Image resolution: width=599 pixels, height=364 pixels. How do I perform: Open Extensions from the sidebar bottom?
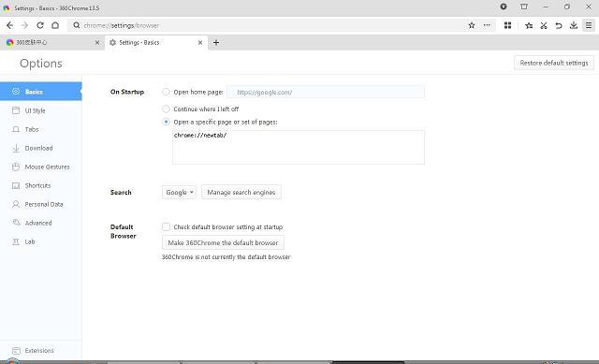pos(41,350)
